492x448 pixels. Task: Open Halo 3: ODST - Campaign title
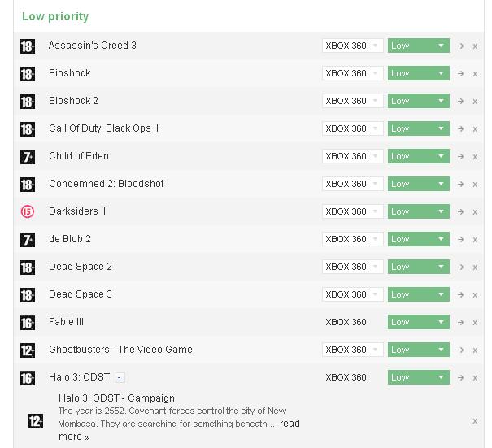pyautogui.click(x=116, y=398)
